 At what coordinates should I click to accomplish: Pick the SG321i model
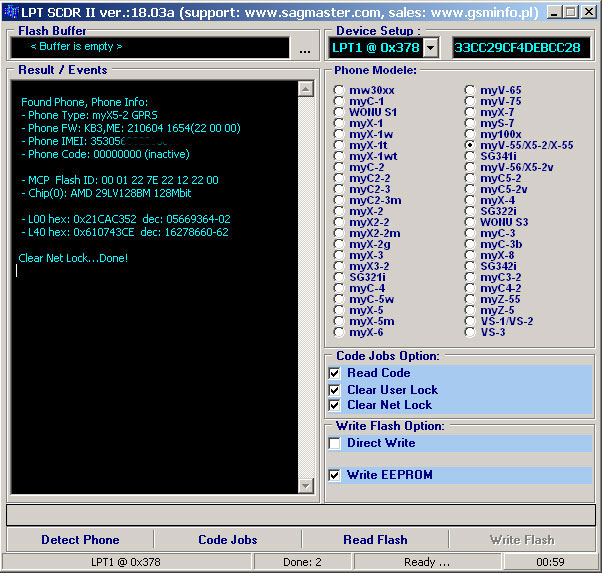pyautogui.click(x=339, y=277)
